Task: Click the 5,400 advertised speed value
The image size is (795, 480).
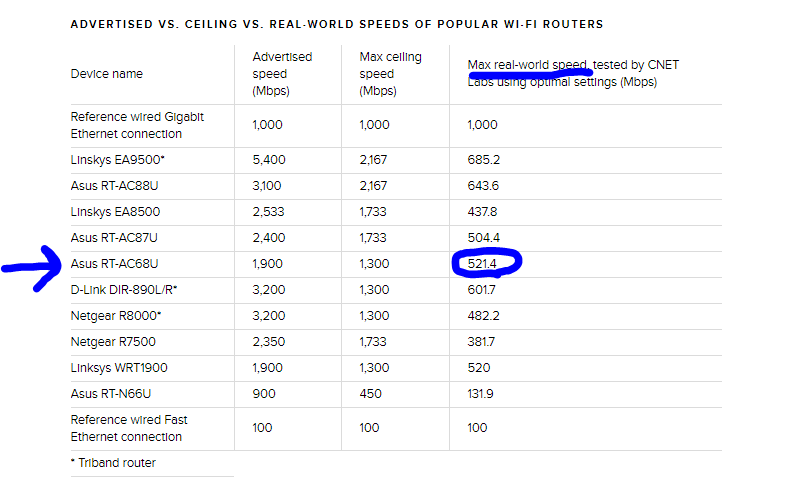Action: click(x=269, y=160)
